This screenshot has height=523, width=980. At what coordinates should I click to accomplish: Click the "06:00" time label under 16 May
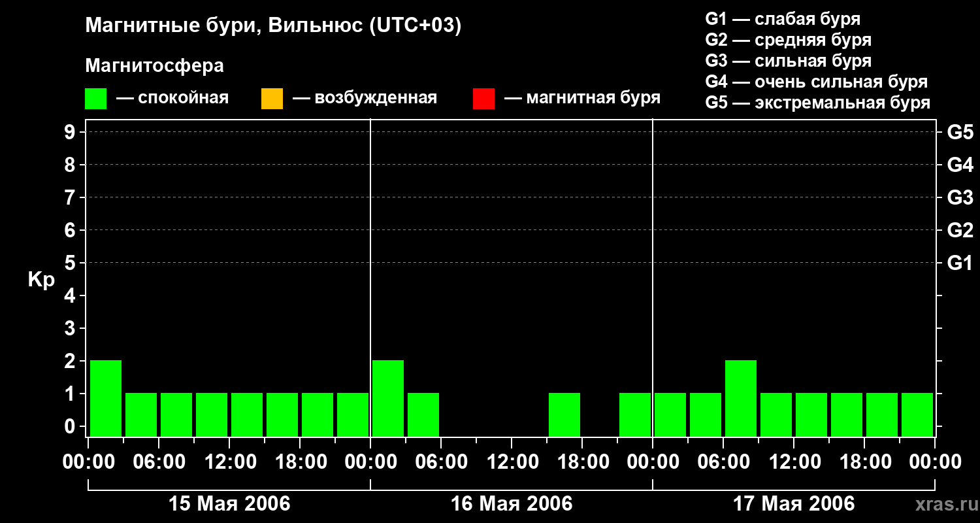441,462
